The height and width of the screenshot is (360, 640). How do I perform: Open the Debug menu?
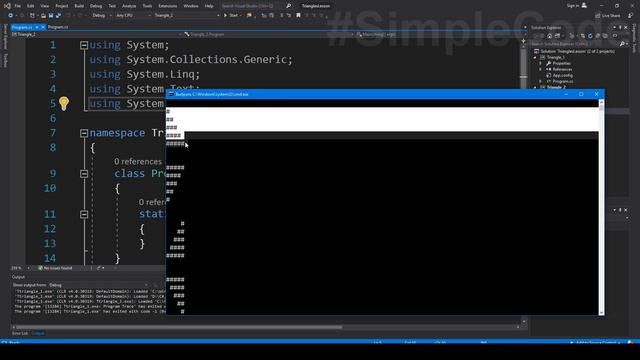click(x=96, y=6)
